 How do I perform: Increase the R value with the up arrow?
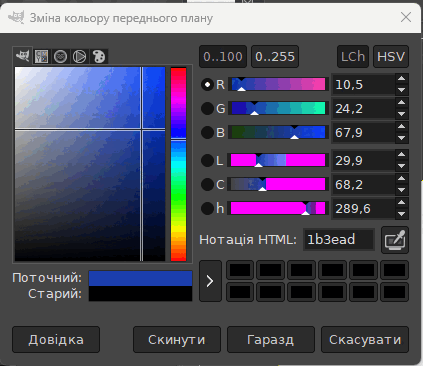pyautogui.click(x=402, y=79)
